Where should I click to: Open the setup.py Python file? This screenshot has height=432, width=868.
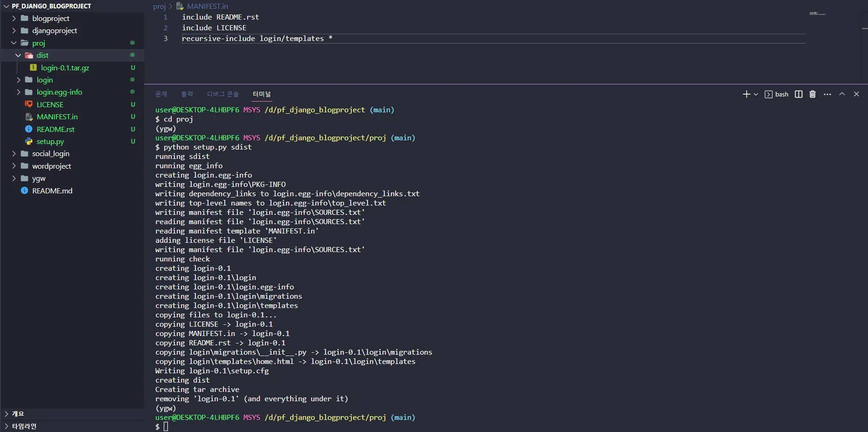click(50, 142)
